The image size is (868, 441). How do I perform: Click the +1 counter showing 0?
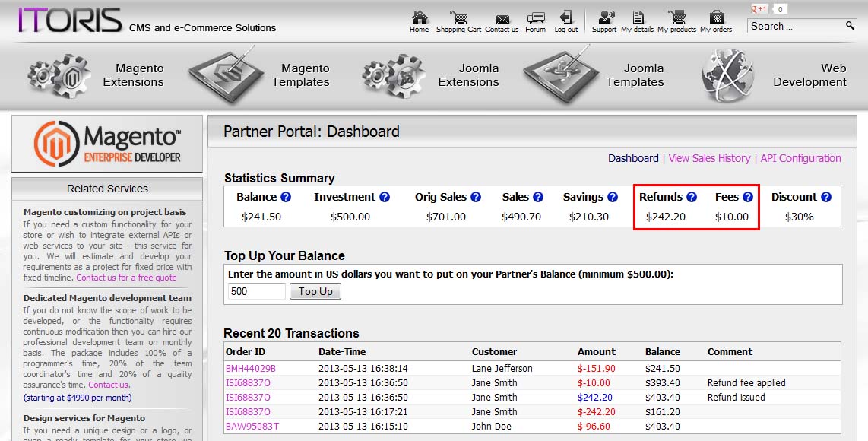click(780, 9)
